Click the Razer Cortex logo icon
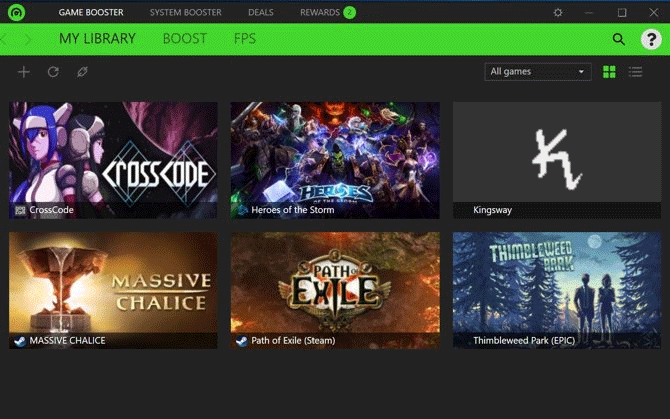The height and width of the screenshot is (419, 670). [x=17, y=12]
